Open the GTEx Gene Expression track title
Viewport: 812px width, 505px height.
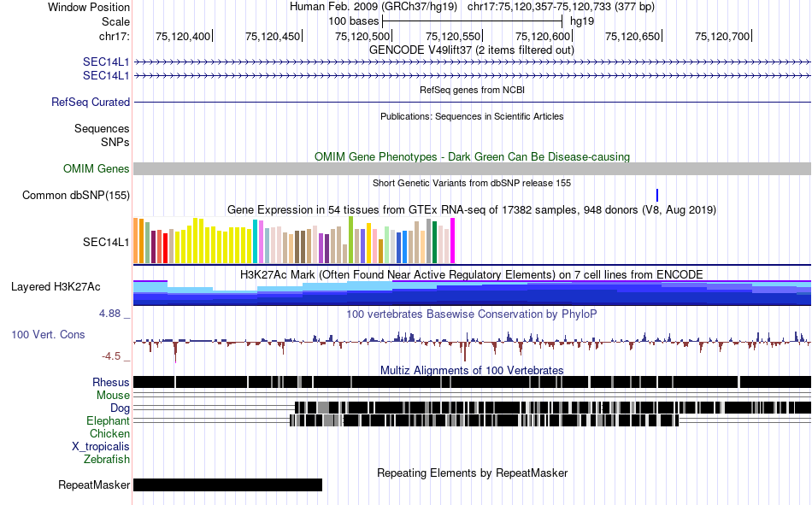pyautogui.click(x=472, y=209)
